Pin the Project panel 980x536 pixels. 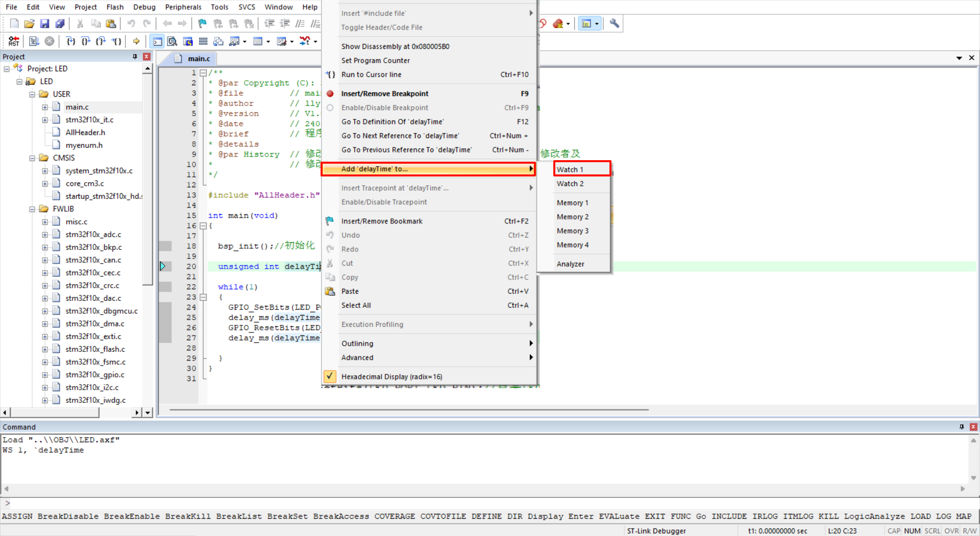point(135,57)
